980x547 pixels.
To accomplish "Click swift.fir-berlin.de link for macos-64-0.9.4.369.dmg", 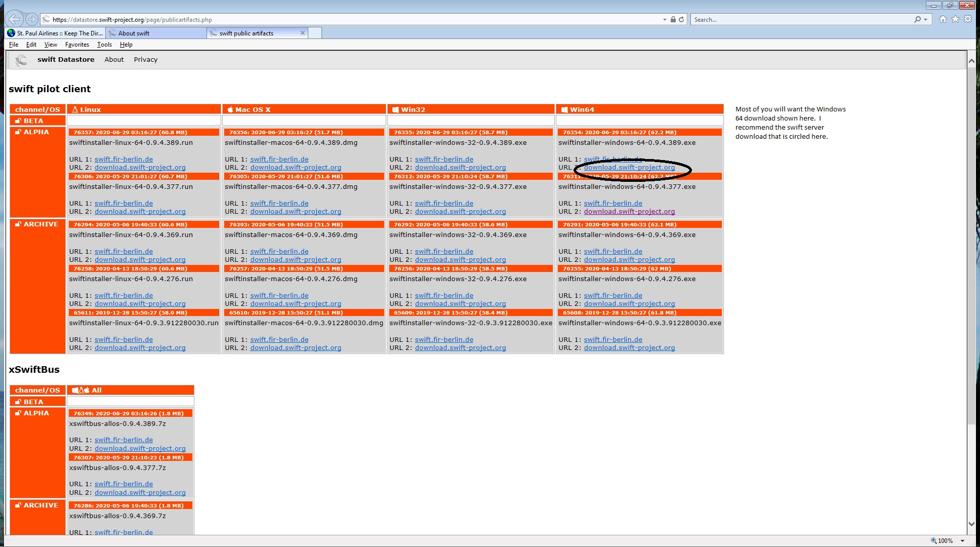I will point(279,251).
